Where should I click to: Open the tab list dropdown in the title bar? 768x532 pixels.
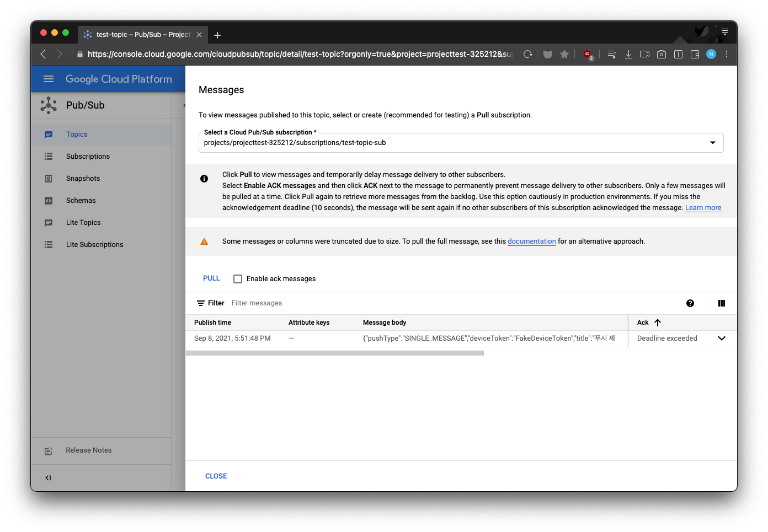725,31
